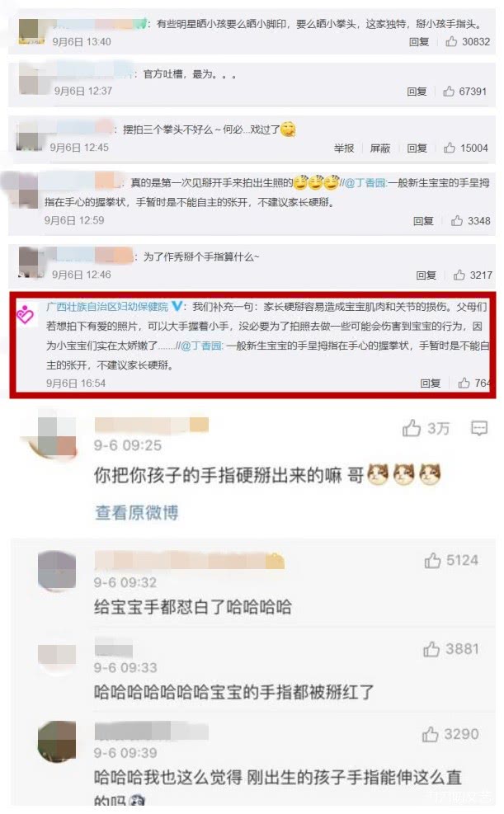This screenshot has height=814, width=504.
Task: Like the 09:39 comment with 3290
Action: [431, 734]
